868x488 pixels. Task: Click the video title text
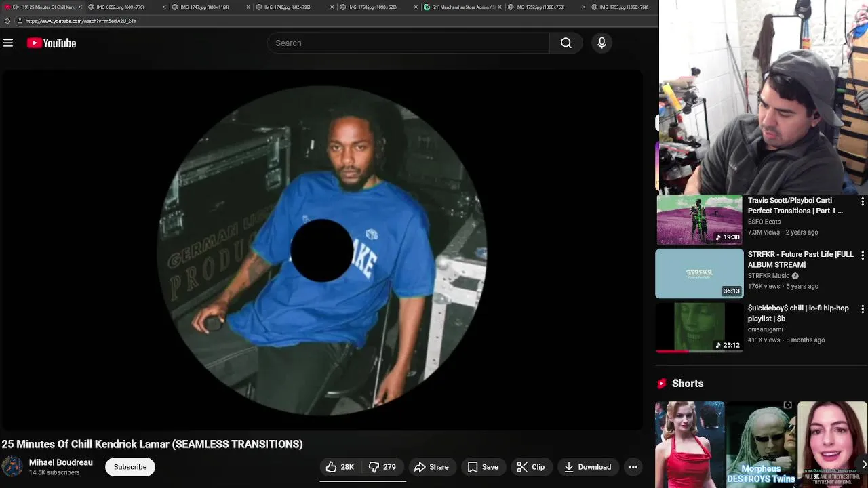[152, 444]
